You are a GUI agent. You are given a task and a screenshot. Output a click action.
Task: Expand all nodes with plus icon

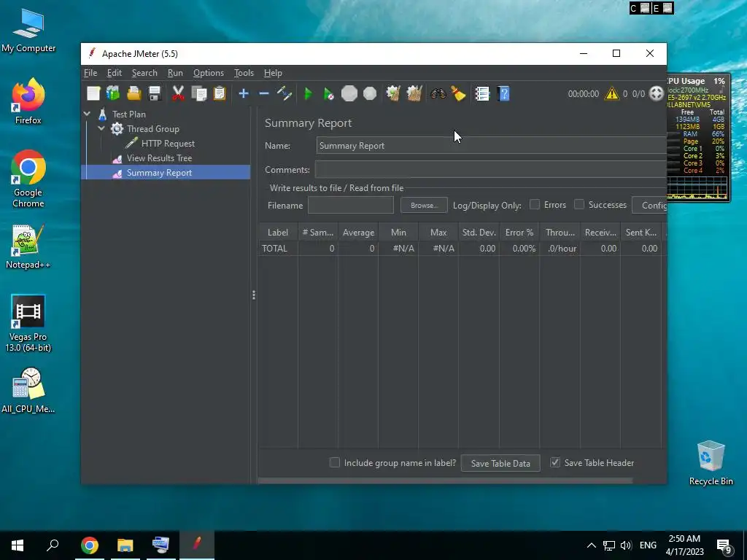pyautogui.click(x=244, y=93)
